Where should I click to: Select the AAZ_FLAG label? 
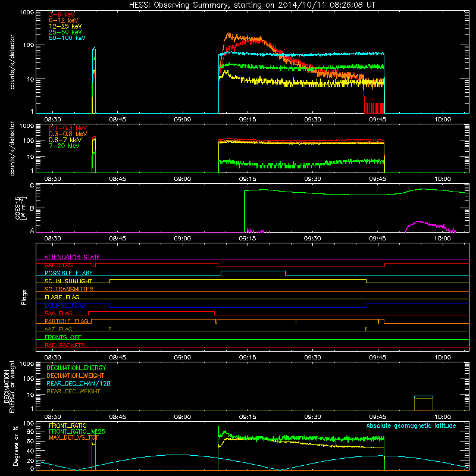(x=58, y=329)
